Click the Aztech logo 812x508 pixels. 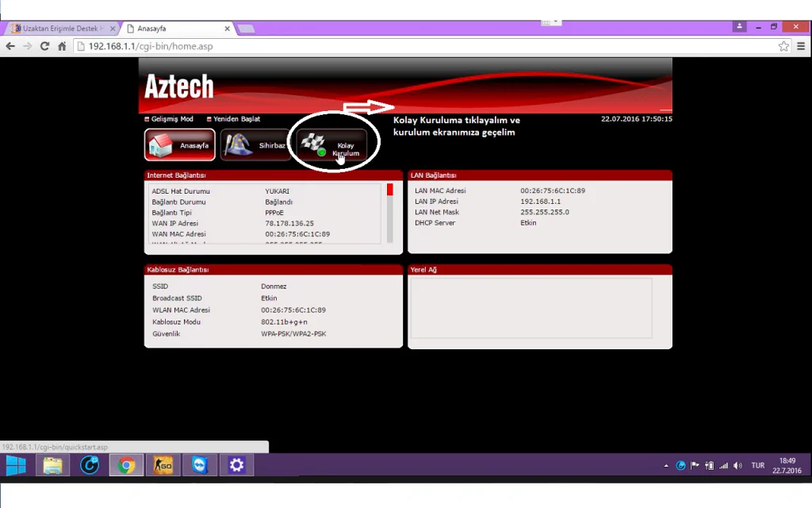pos(179,87)
